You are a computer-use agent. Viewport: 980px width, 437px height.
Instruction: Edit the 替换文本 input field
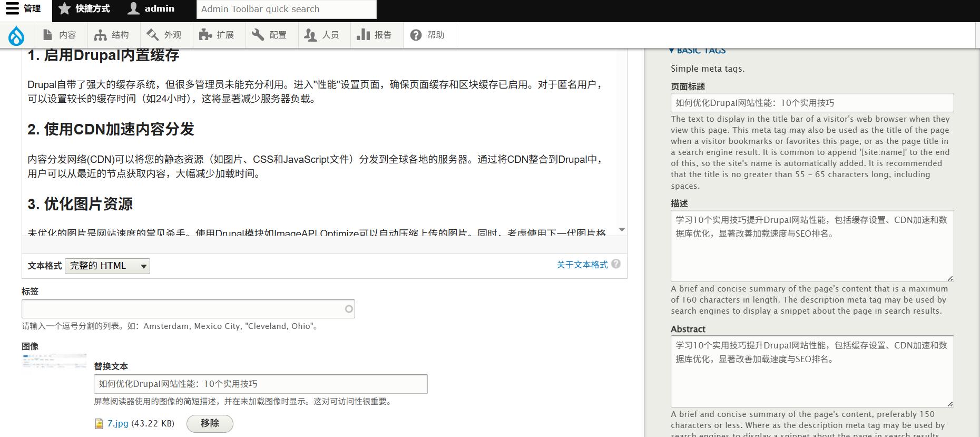point(261,384)
